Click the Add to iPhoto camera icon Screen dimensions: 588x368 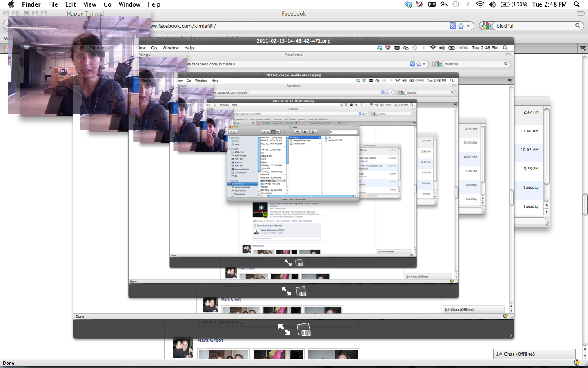[304, 330]
